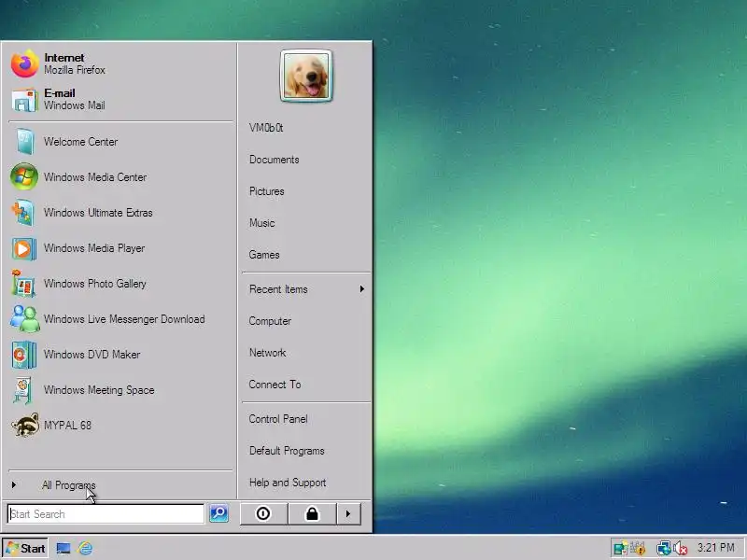Click the 3:21 PM clock
This screenshot has height=560, width=747.
point(716,548)
